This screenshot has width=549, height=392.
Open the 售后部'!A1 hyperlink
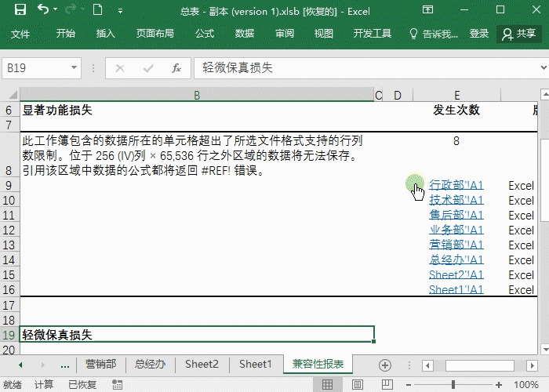pyautogui.click(x=456, y=215)
